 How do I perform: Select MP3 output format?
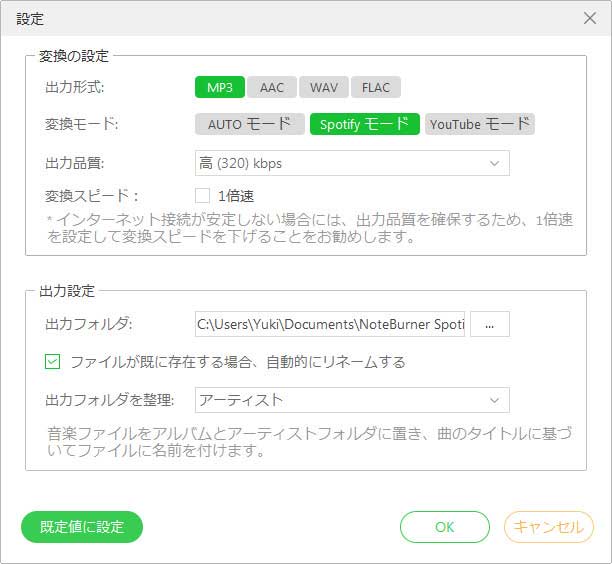click(x=220, y=87)
